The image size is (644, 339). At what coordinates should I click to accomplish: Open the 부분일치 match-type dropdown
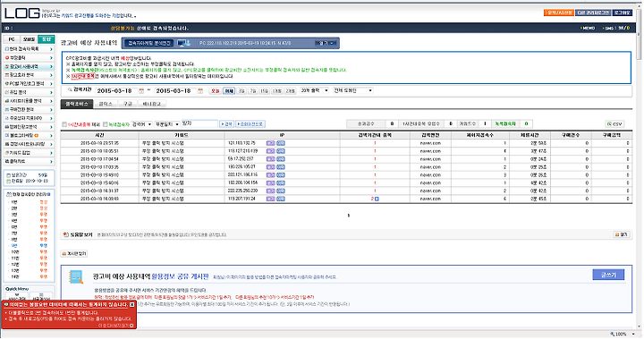coord(167,124)
